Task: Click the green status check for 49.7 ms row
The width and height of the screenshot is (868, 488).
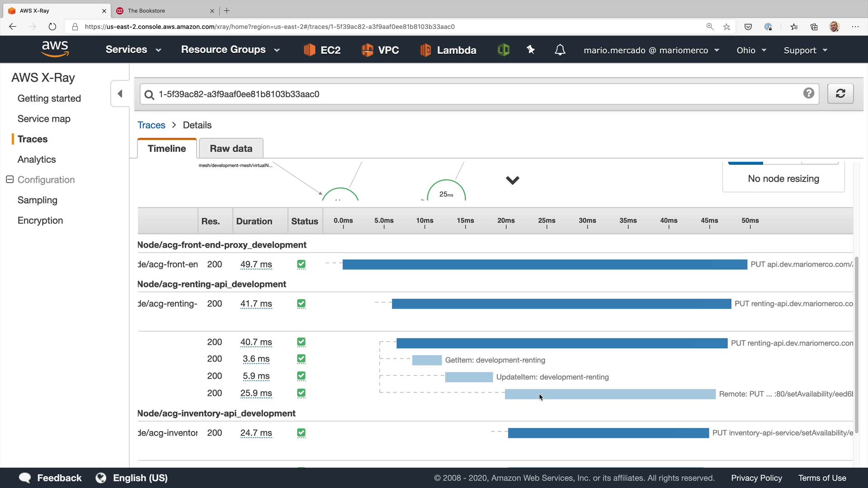Action: 301,264
